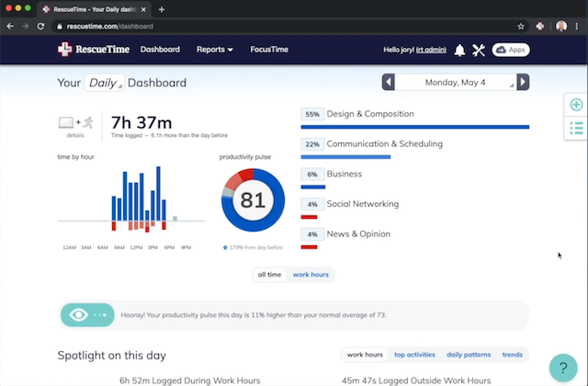This screenshot has height=386, width=588.
Task: Open Business category
Action: pyautogui.click(x=345, y=174)
